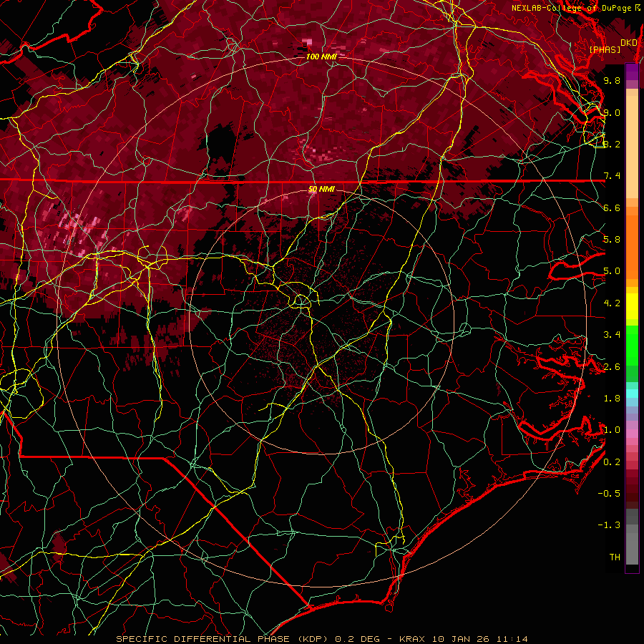The width and height of the screenshot is (644, 644).
Task: Click the -0.5 scale value
Action: coord(609,494)
